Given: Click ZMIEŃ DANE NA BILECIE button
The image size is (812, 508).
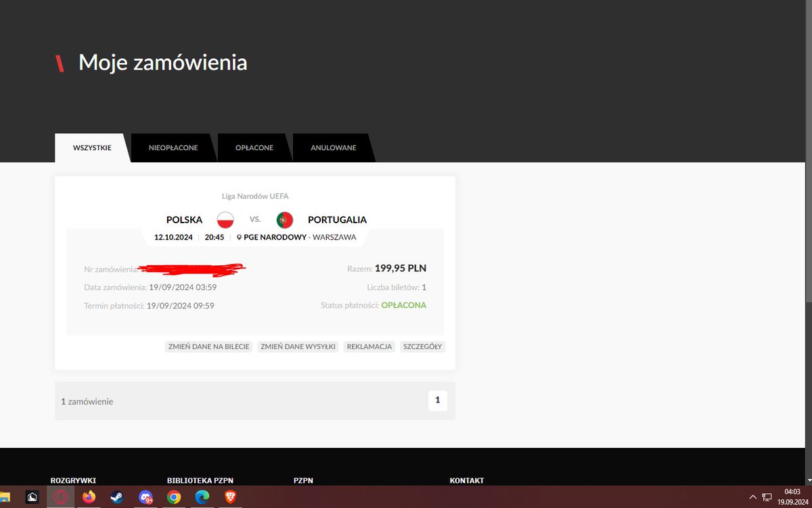Looking at the screenshot, I should 208,346.
